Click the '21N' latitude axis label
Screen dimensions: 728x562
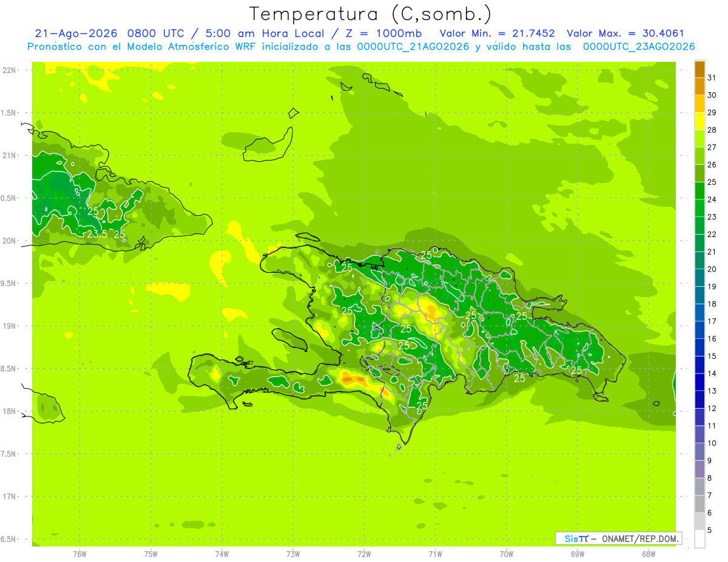click(9, 155)
